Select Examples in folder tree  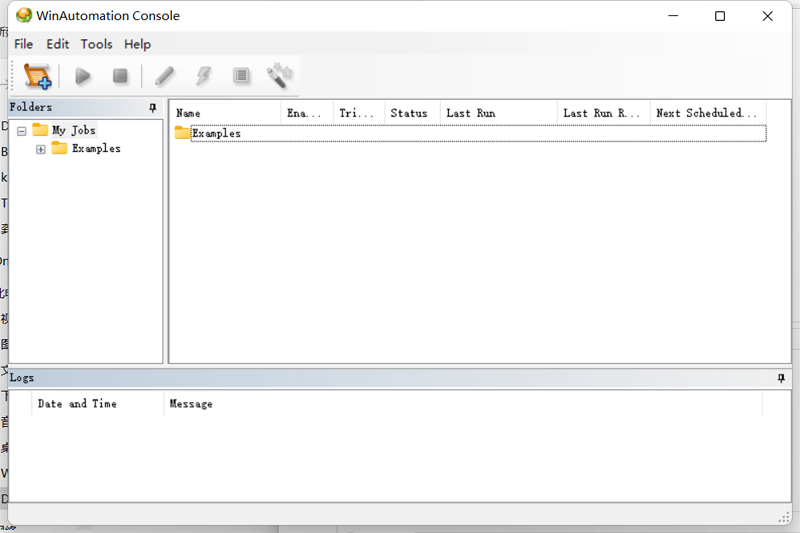coord(96,148)
